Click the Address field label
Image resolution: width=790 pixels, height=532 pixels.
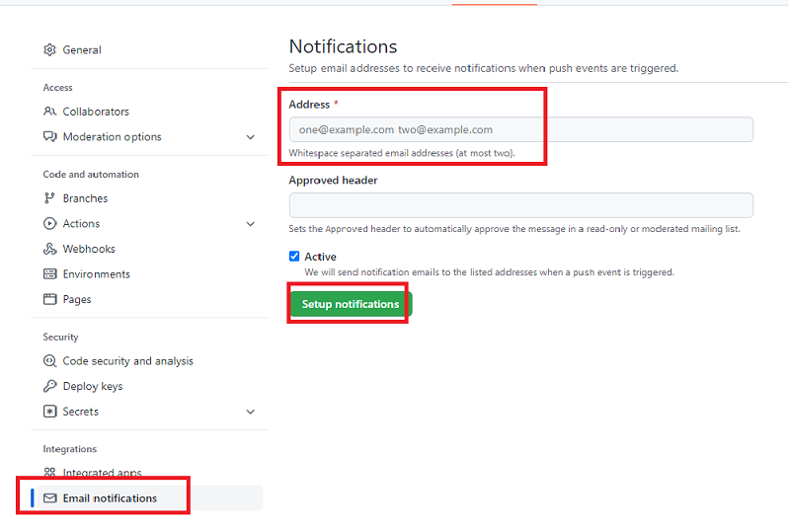tap(309, 105)
